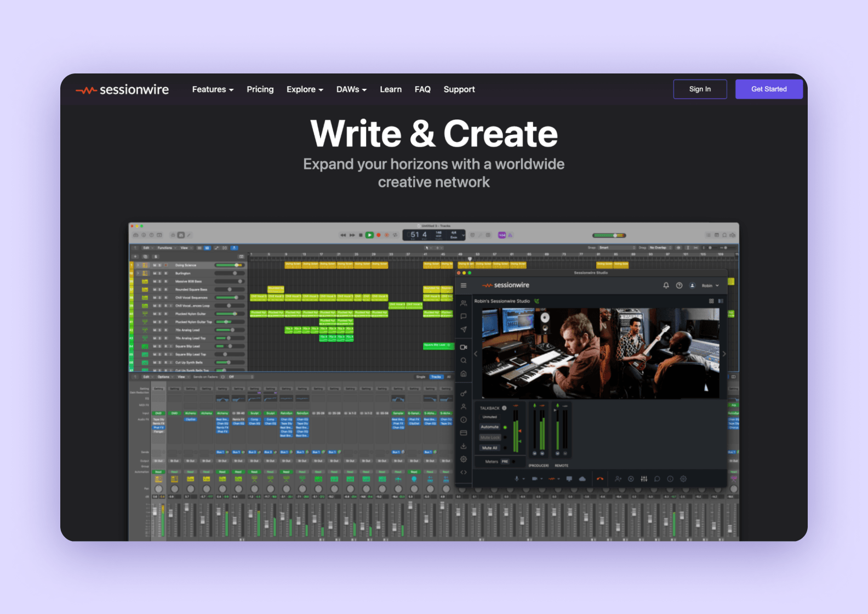The width and height of the screenshot is (868, 614).
Task: Click the Sign In button
Action: coord(700,89)
